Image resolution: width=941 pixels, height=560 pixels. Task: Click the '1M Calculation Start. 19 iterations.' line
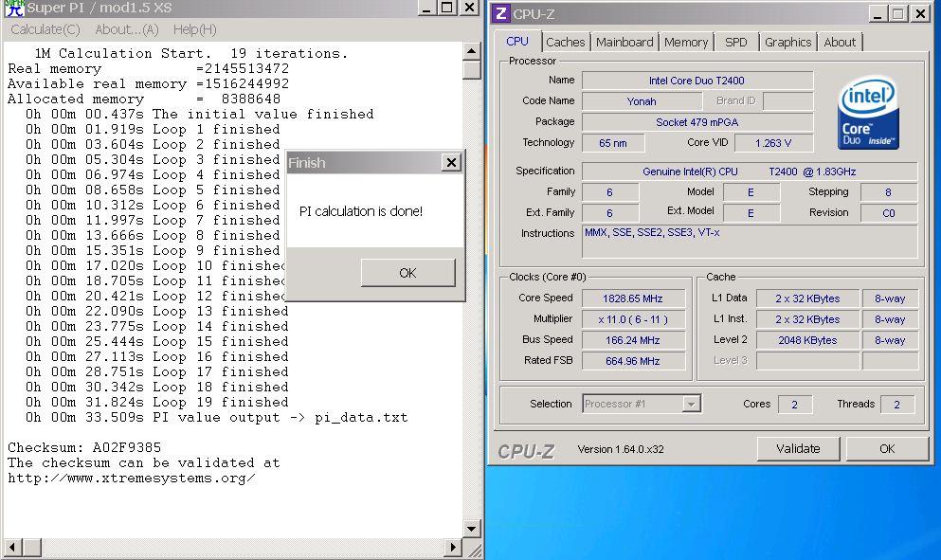click(191, 53)
